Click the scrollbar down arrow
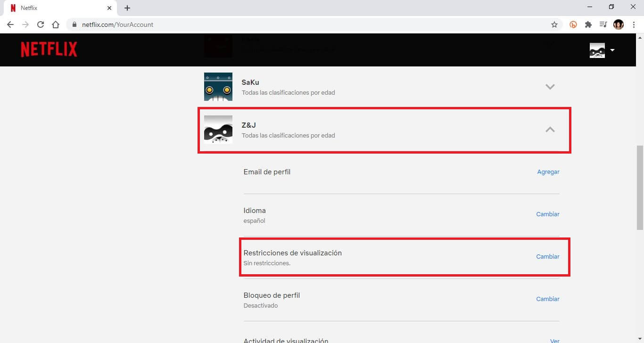Screen dimensions: 644x343 [x=640, y=339]
